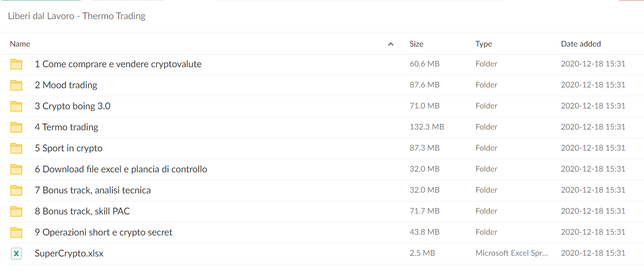Select the folder icon next to 3 Crypto boing 3.0
The height and width of the screenshot is (276, 644).
click(16, 106)
